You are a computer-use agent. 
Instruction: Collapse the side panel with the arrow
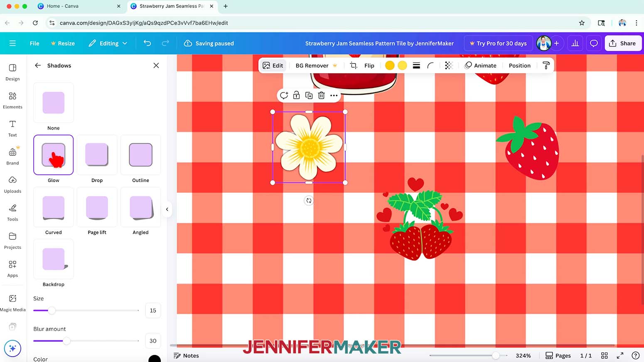(167, 209)
